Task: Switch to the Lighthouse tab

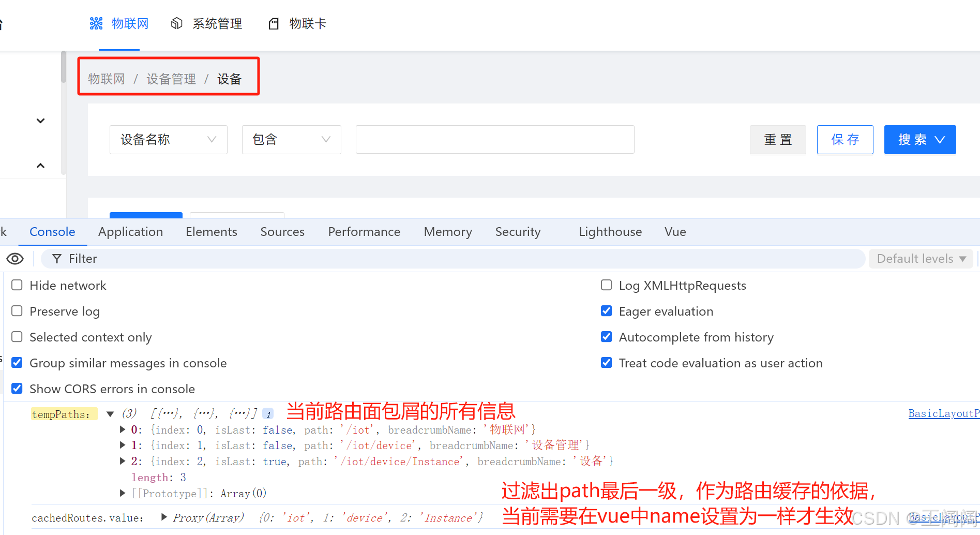Action: pyautogui.click(x=610, y=232)
